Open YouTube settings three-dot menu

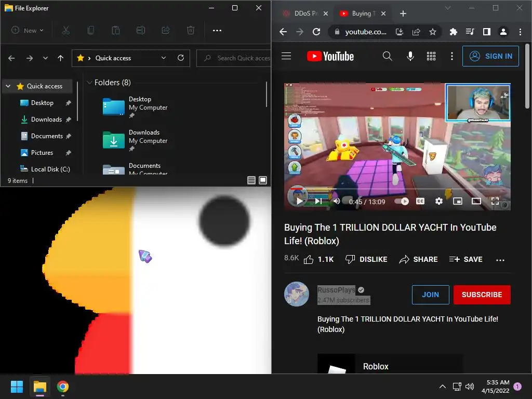coord(452,56)
